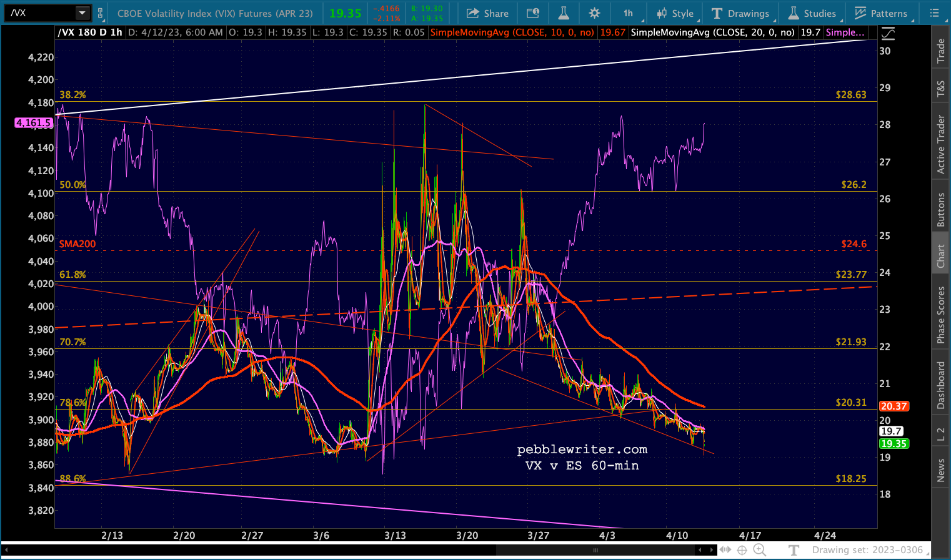This screenshot has height=560, width=951.
Task: Toggle expanded chart area arrows
Action: 725,550
